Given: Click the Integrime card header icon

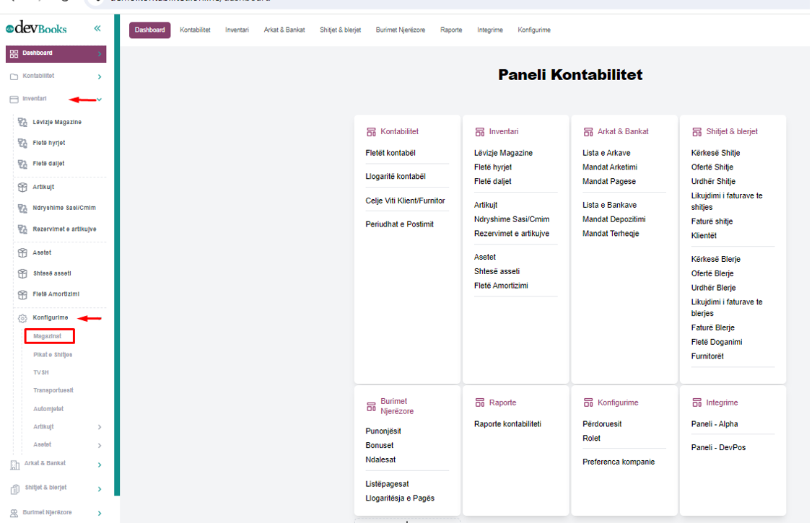Looking at the screenshot, I should 697,403.
